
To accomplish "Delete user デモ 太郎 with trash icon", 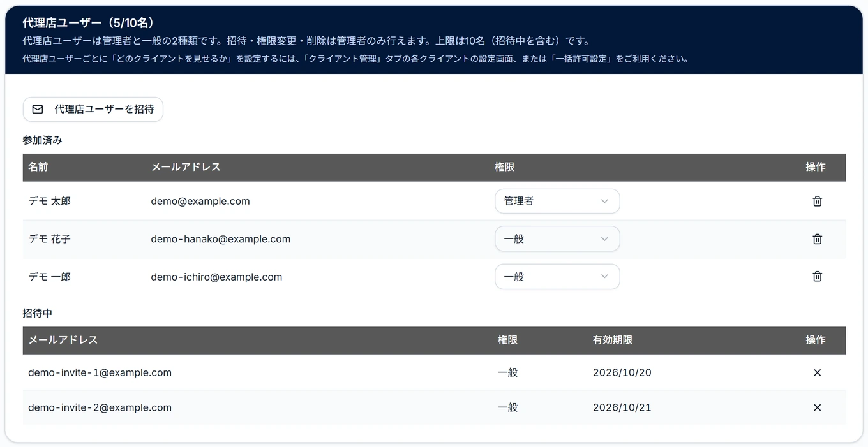I will 817,201.
